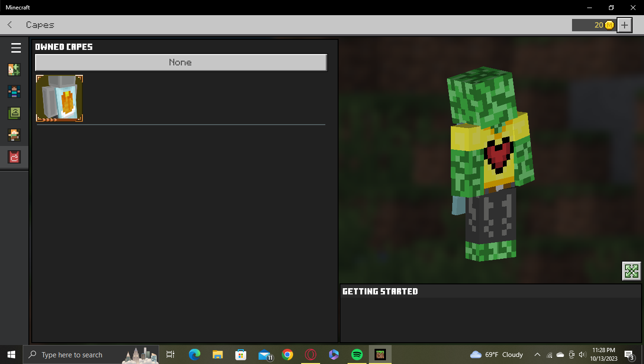The width and height of the screenshot is (644, 364).
Task: Launch Google Chrome from the taskbar
Action: 287,355
